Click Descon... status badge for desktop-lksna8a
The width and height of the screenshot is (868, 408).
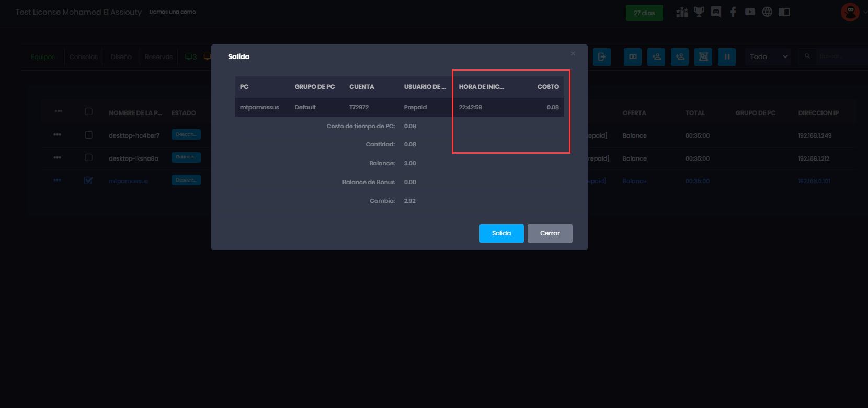pyautogui.click(x=186, y=157)
